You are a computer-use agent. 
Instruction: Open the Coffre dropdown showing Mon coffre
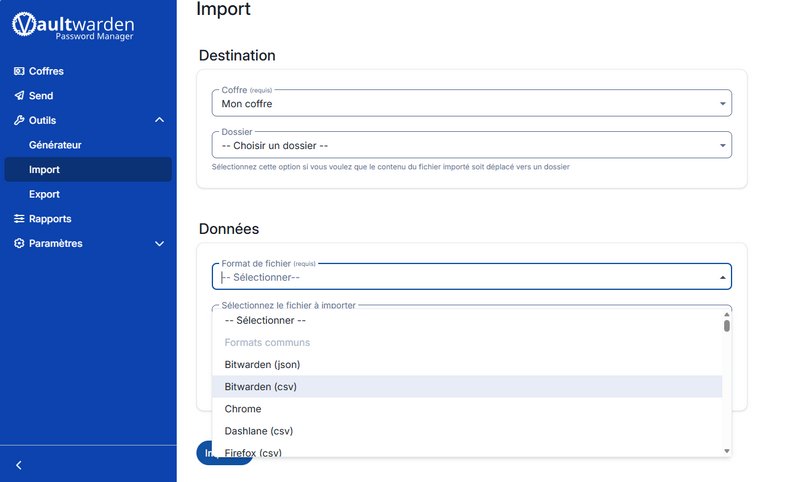tap(471, 103)
